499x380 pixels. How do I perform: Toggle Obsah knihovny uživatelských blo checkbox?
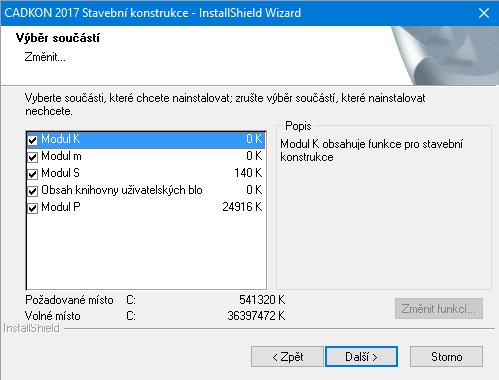point(32,191)
